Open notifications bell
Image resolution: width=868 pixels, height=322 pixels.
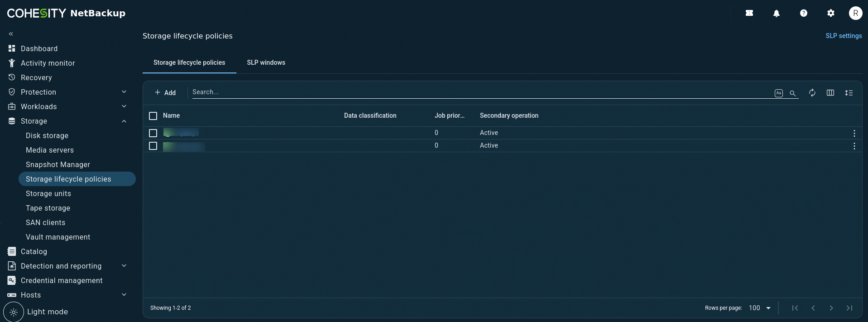[777, 13]
